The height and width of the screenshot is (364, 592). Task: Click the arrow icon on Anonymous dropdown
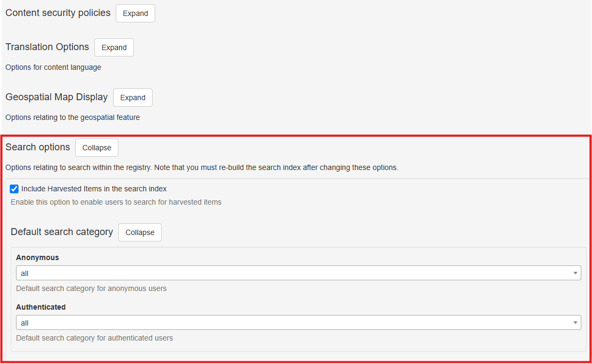pos(575,273)
